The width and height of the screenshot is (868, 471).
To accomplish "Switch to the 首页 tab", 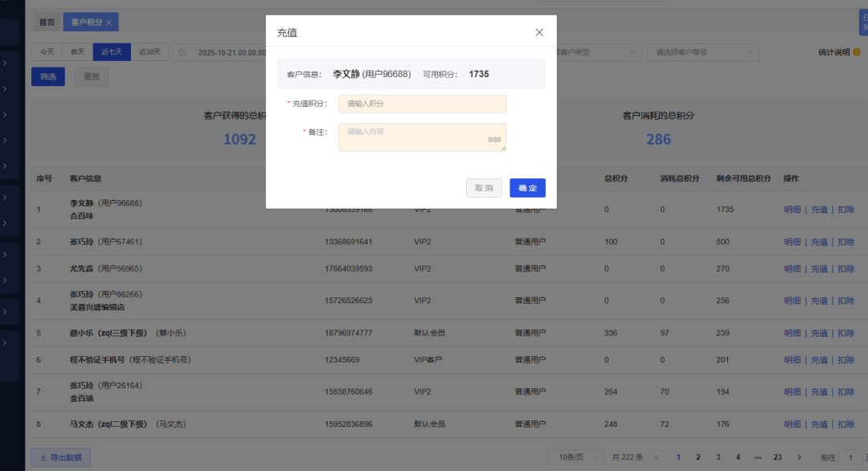I will (x=46, y=22).
